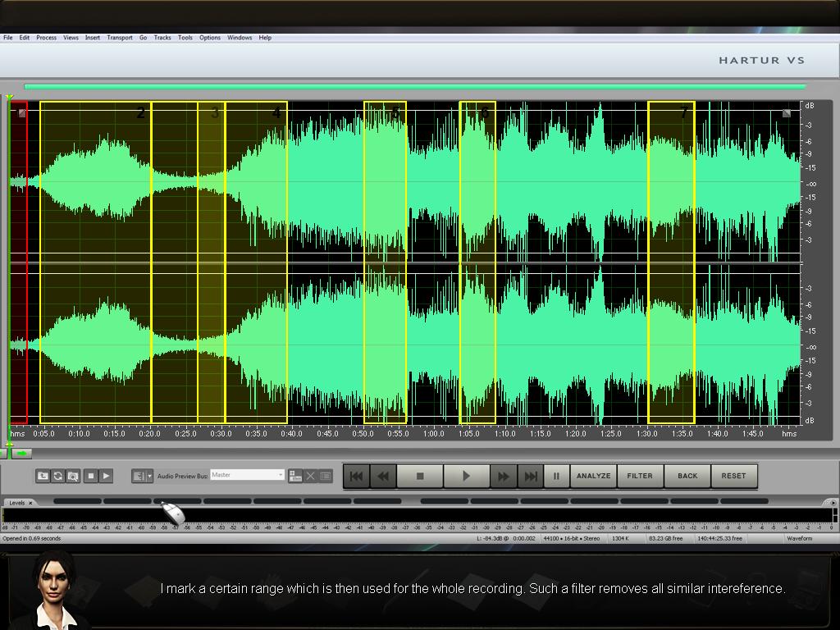Click the 1:00.0 mark on time ruler
The image size is (840, 630).
coord(433,433)
